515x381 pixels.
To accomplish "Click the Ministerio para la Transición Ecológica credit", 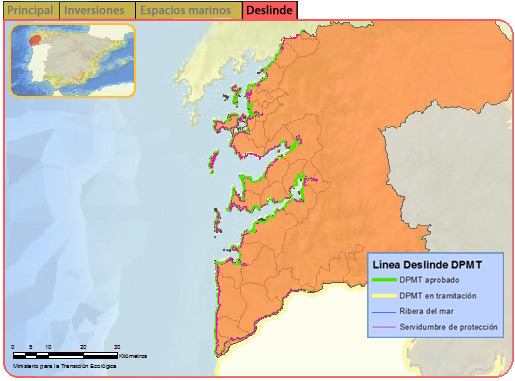I will coord(64,366).
